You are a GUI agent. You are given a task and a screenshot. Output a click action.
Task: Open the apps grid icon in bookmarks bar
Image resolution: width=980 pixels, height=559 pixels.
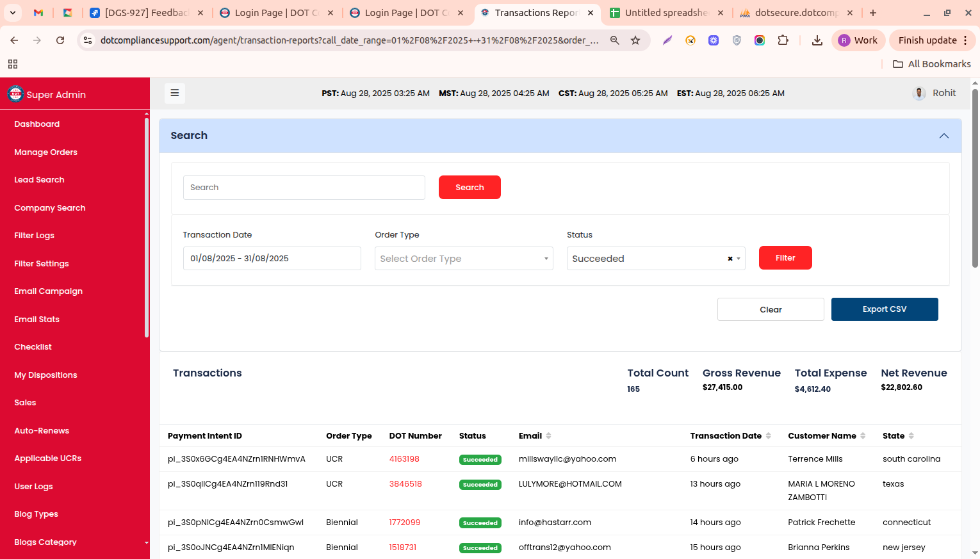coord(13,64)
